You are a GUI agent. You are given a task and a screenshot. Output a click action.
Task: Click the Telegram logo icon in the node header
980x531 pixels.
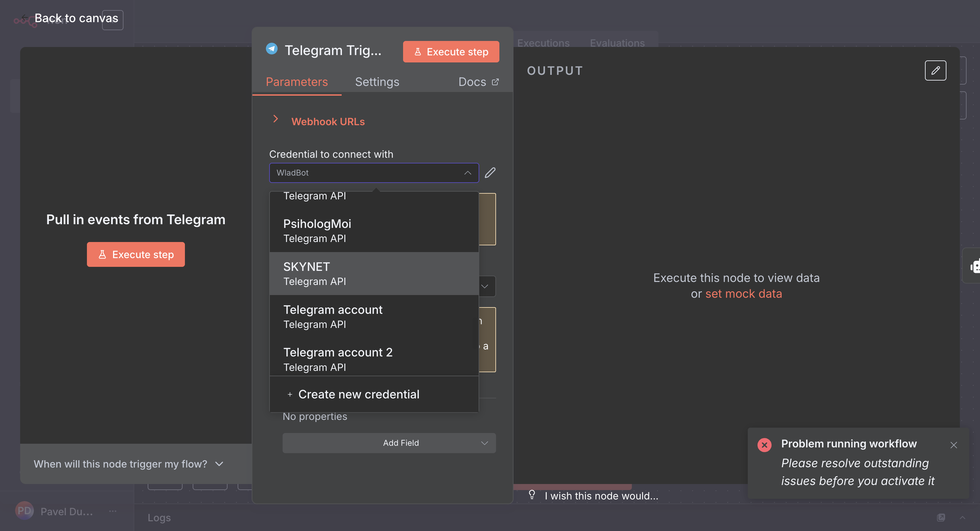[x=272, y=49]
